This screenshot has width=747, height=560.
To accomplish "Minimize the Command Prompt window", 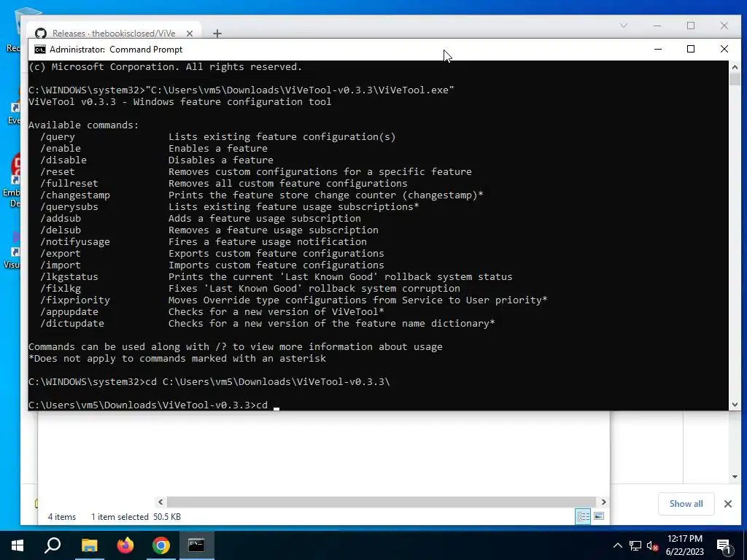I will coord(658,49).
